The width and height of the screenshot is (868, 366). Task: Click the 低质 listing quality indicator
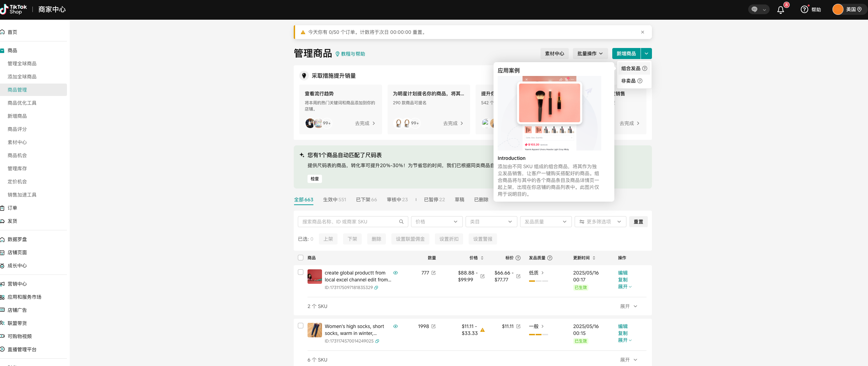[x=536, y=273]
